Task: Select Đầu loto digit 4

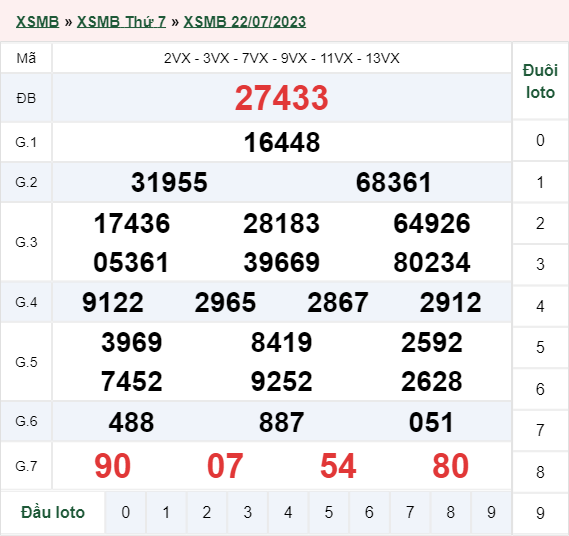Action: (x=288, y=512)
